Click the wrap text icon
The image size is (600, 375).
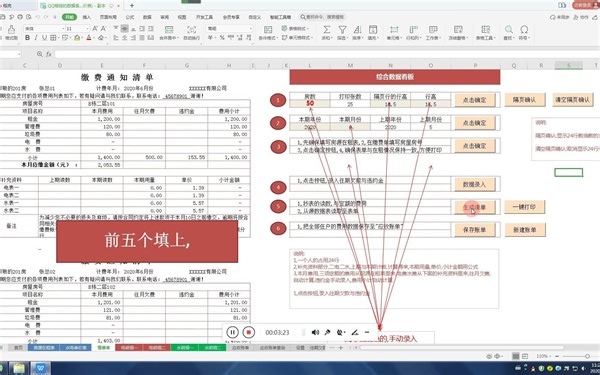tap(191, 30)
